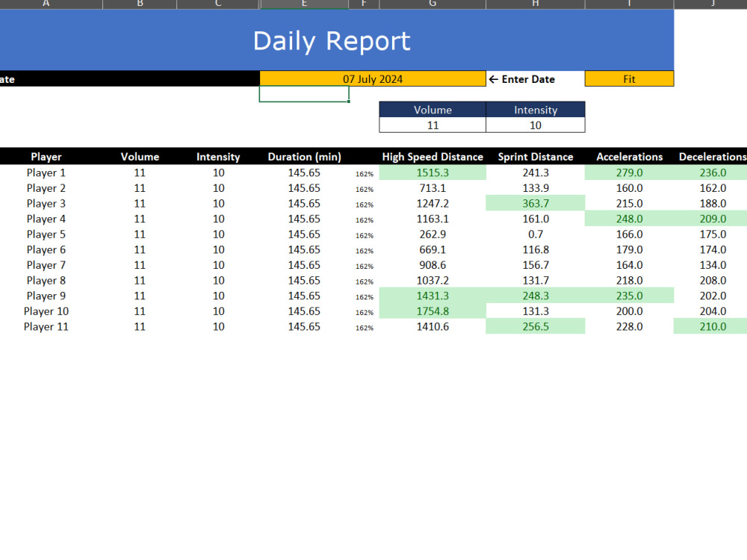The image size is (747, 560).
Task: Select the Enter Date label
Action: (522, 79)
